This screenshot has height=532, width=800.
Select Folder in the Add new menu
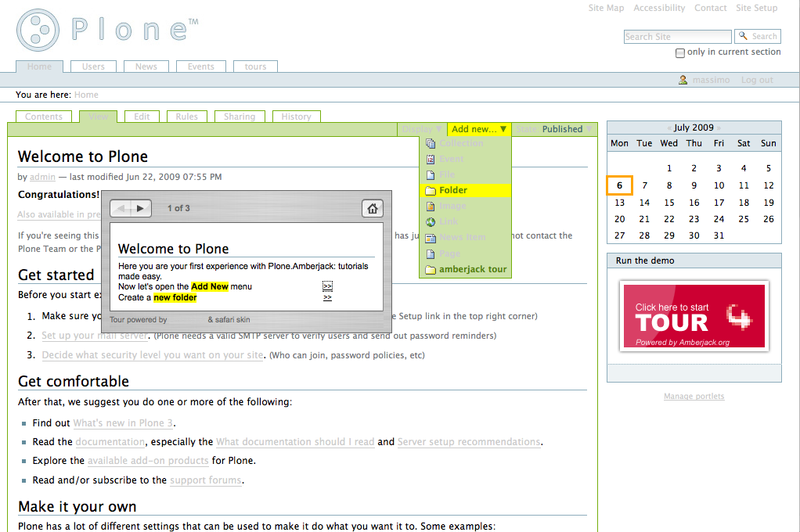465,190
